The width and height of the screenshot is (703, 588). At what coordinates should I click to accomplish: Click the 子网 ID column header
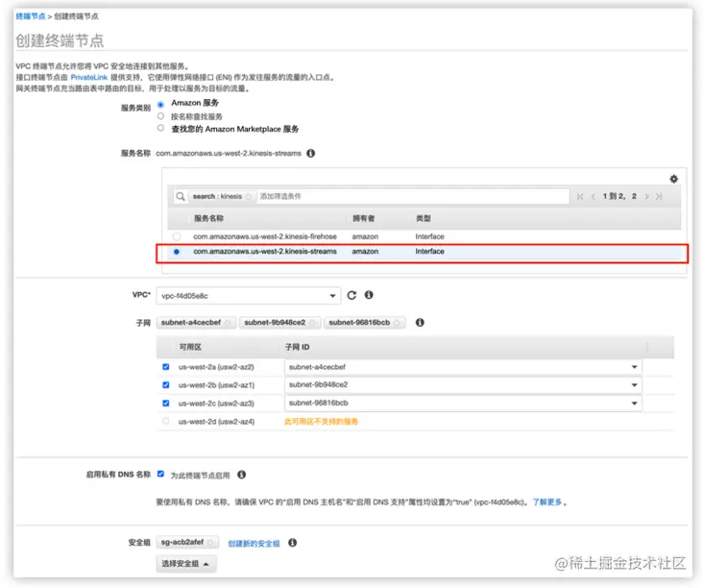(x=298, y=347)
